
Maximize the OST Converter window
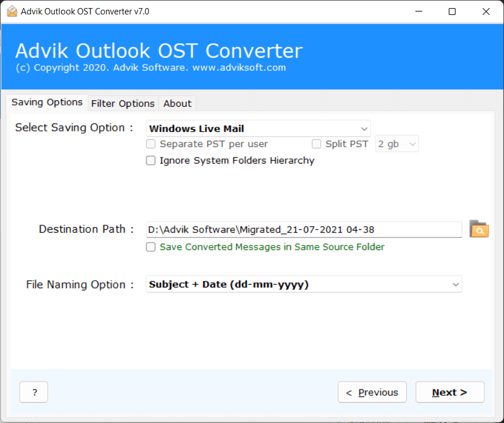[452, 12]
